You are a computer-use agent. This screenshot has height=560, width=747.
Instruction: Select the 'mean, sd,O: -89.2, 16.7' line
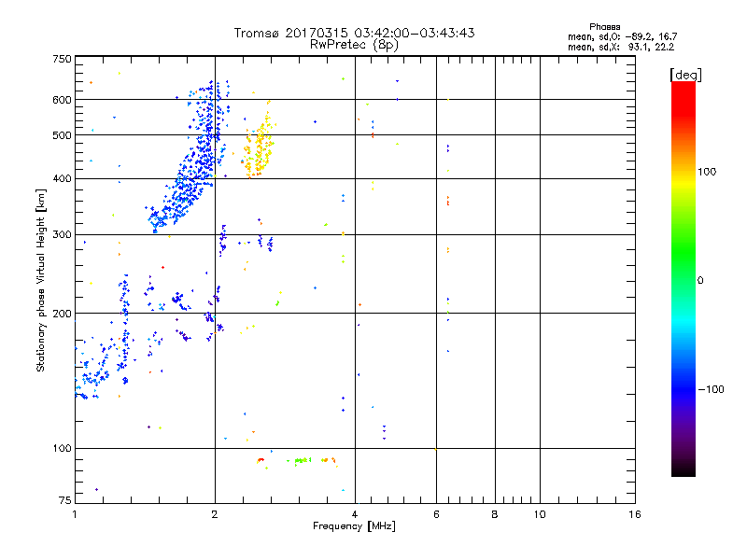point(622,36)
